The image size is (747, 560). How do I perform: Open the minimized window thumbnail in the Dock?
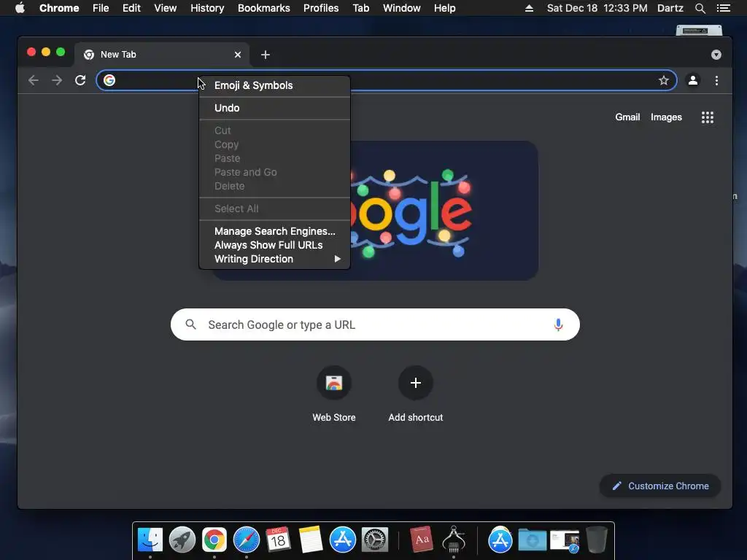pyautogui.click(x=565, y=540)
